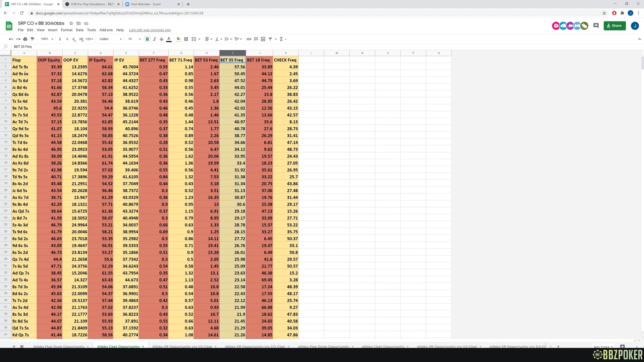Select the 'BET 18 Freq' header cell
Viewport: 644px width, 362px height.
click(x=259, y=60)
